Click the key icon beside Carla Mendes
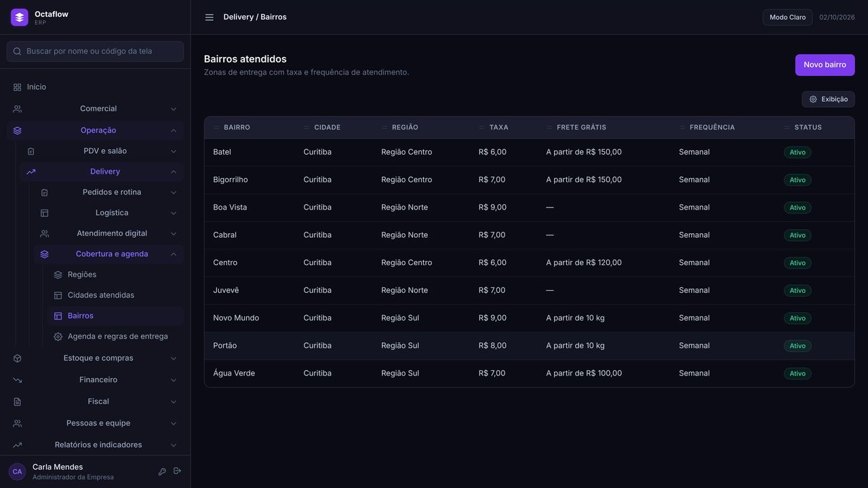This screenshot has width=868, height=488. (162, 472)
